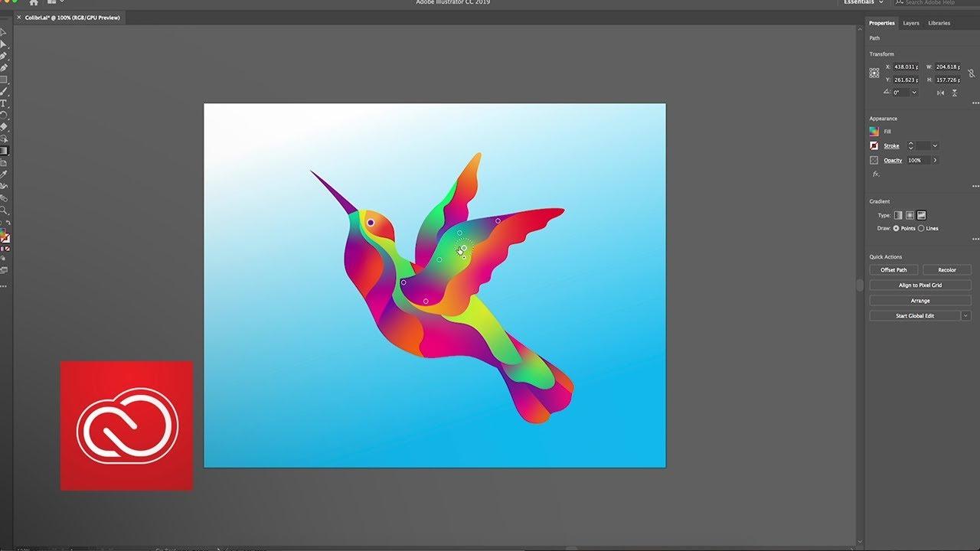Select the Type tool in the toolbar

click(x=4, y=103)
